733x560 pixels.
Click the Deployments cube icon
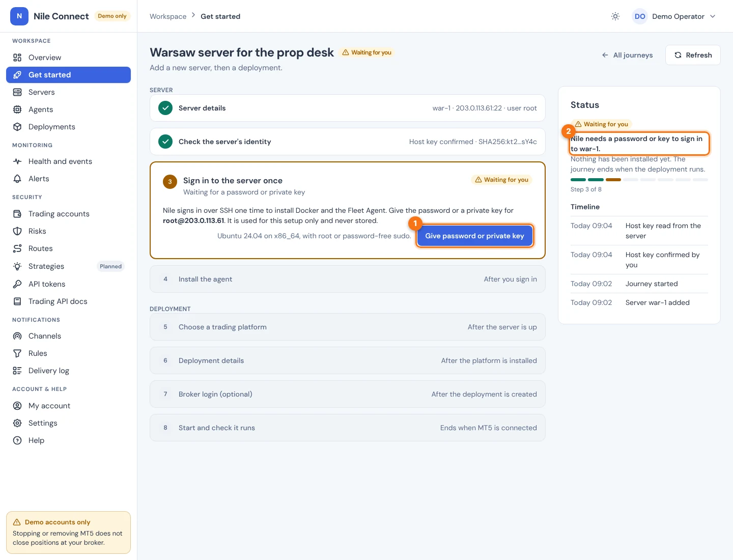click(17, 127)
